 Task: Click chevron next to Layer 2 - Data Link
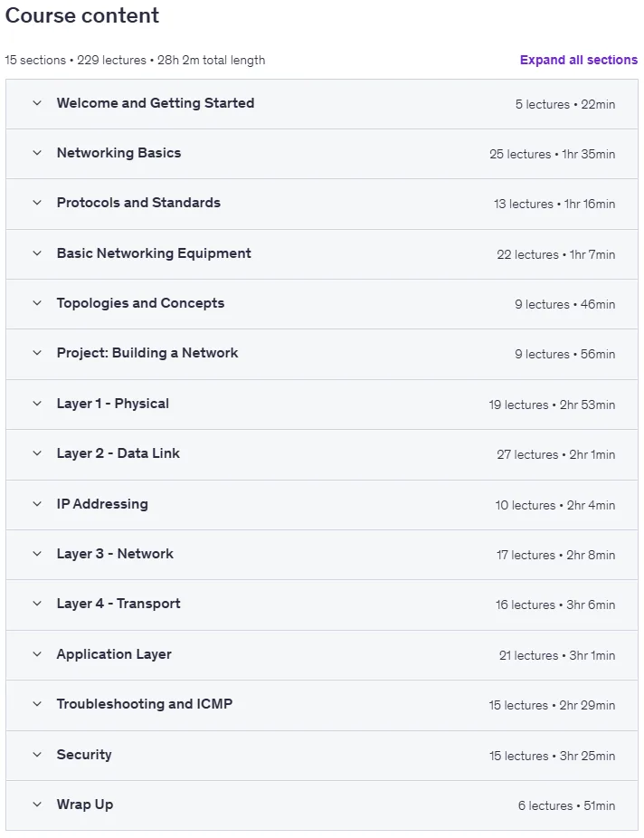[x=37, y=453]
